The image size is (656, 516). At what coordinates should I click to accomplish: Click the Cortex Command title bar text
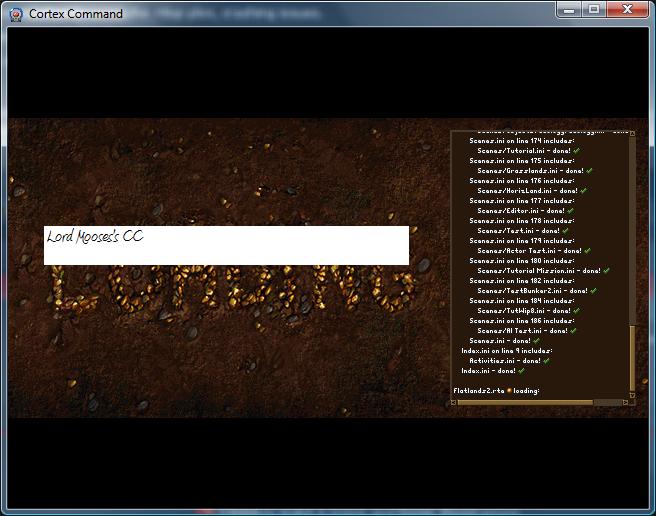[76, 14]
